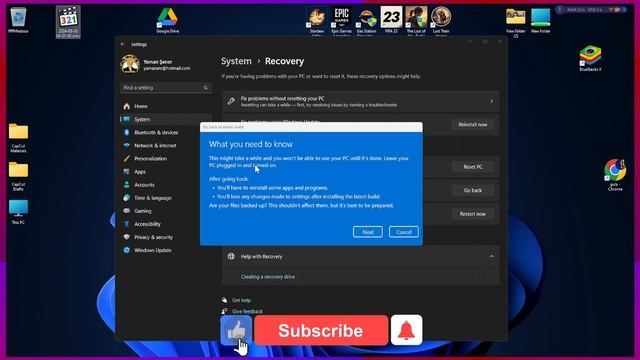
Task: Click the Windows Update icon in sidebar
Action: (127, 250)
